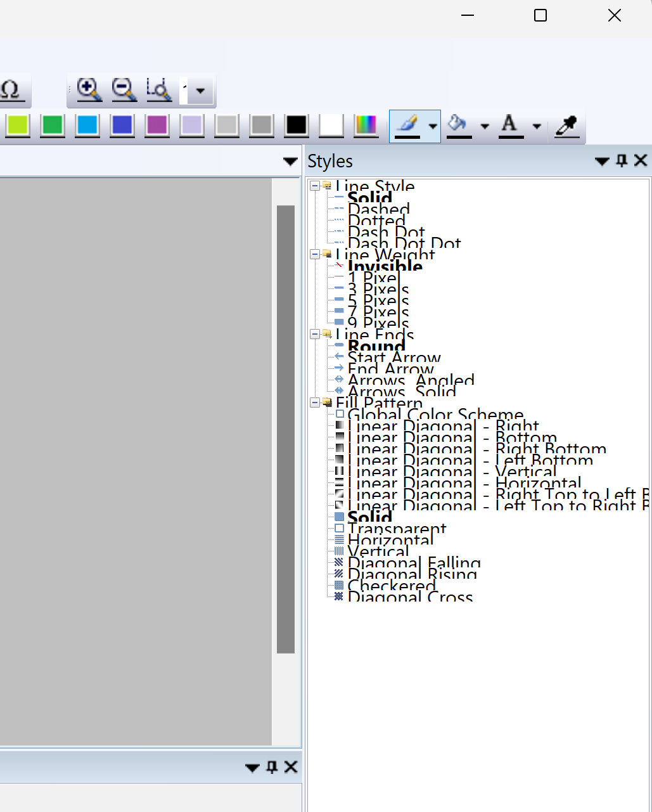The image size is (652, 812).
Task: Collapse the Line Style tree node
Action: pyautogui.click(x=315, y=186)
